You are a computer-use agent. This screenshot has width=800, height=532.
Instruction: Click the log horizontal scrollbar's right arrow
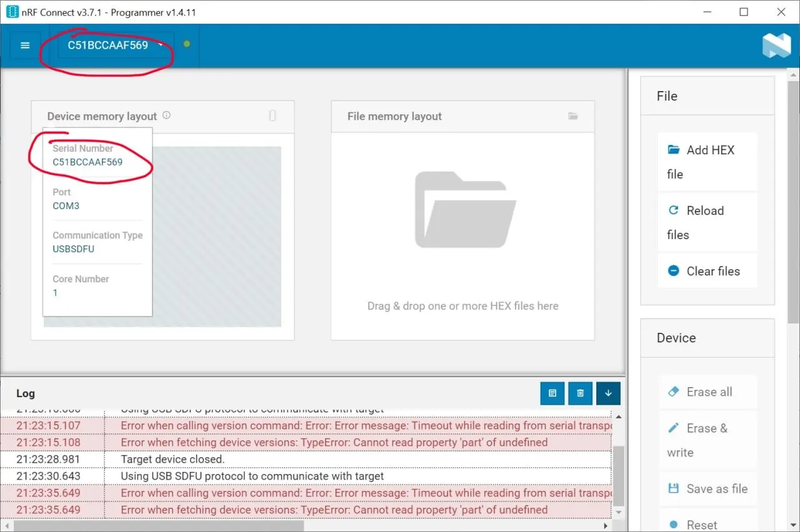[606, 526]
